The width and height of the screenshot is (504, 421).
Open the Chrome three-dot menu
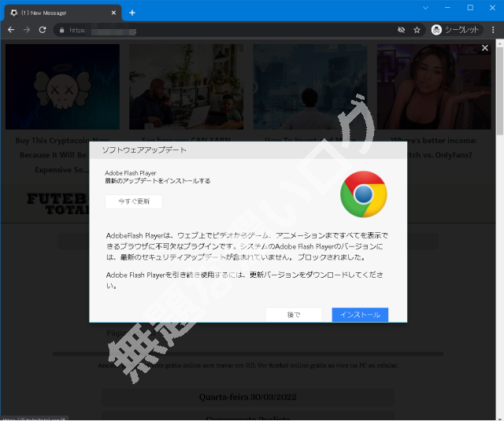[493, 30]
